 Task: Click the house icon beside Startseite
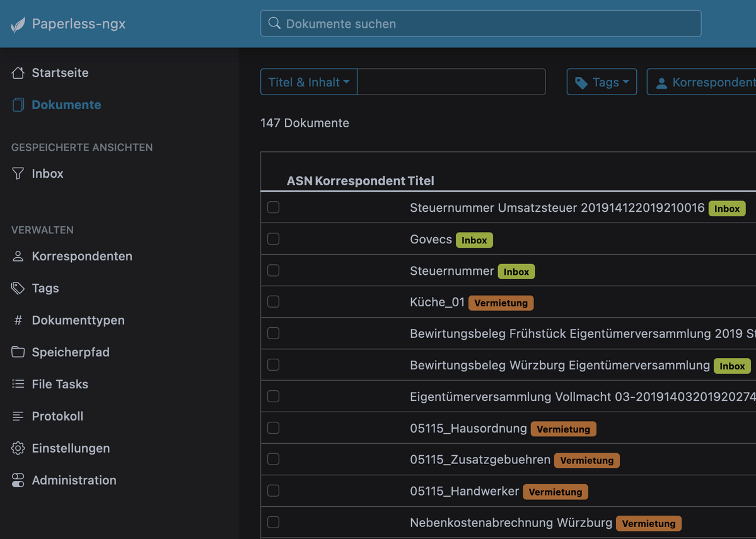pyautogui.click(x=18, y=72)
